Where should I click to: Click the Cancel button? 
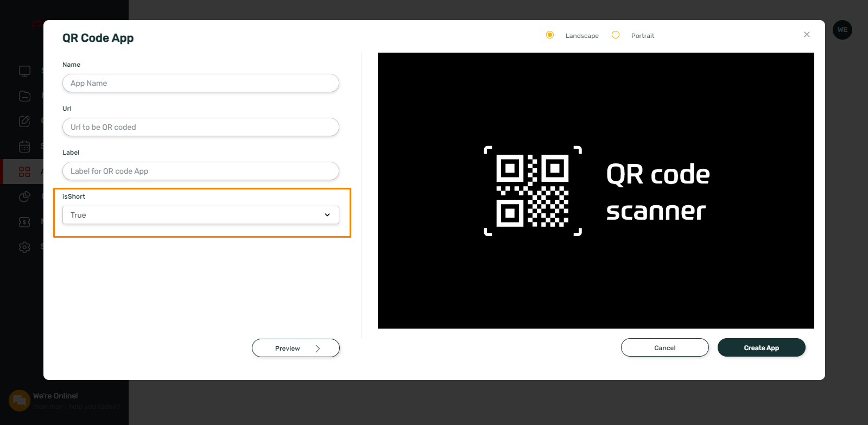665,347
